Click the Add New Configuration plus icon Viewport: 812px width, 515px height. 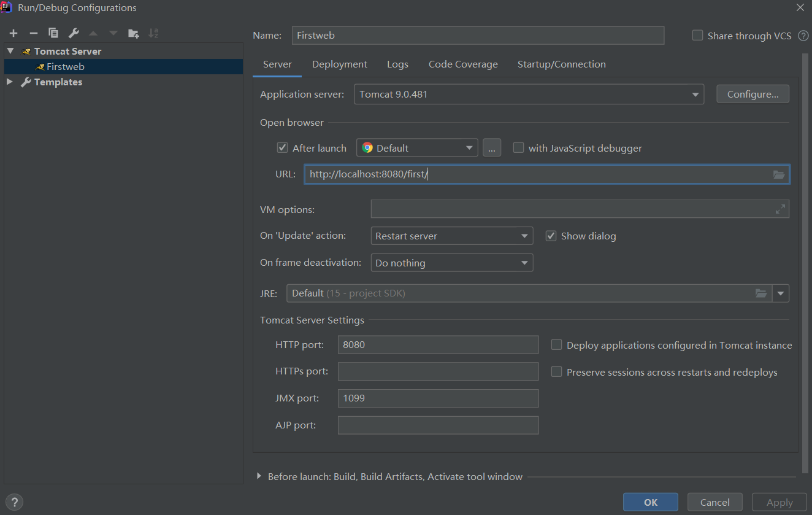click(x=13, y=33)
